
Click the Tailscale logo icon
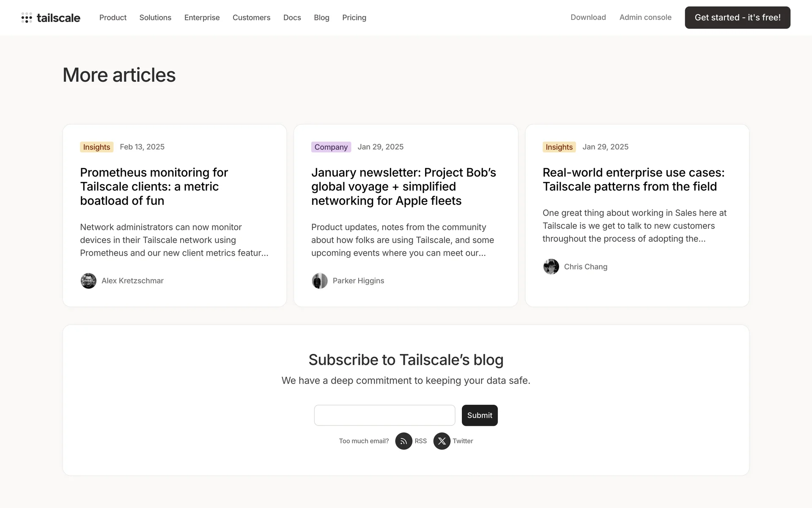(27, 18)
